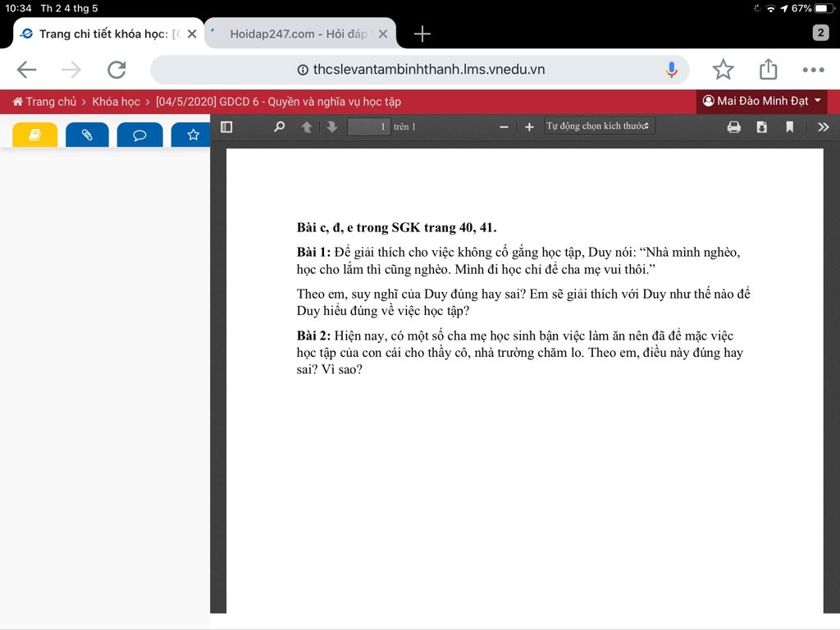
Task: Select the yellow lesson content tab
Action: point(34,135)
